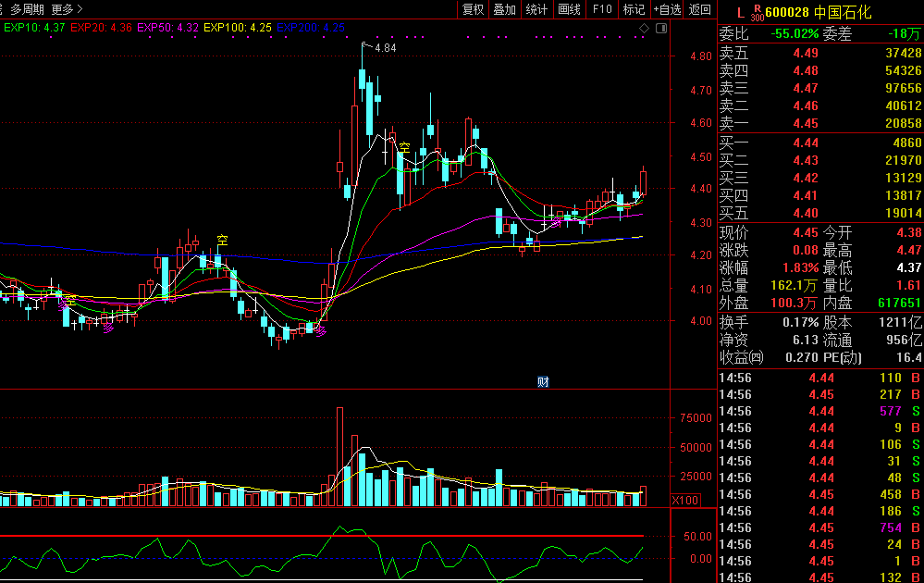Click 卖二 ask price 4.46
The width and height of the screenshot is (924, 583).
click(806, 106)
